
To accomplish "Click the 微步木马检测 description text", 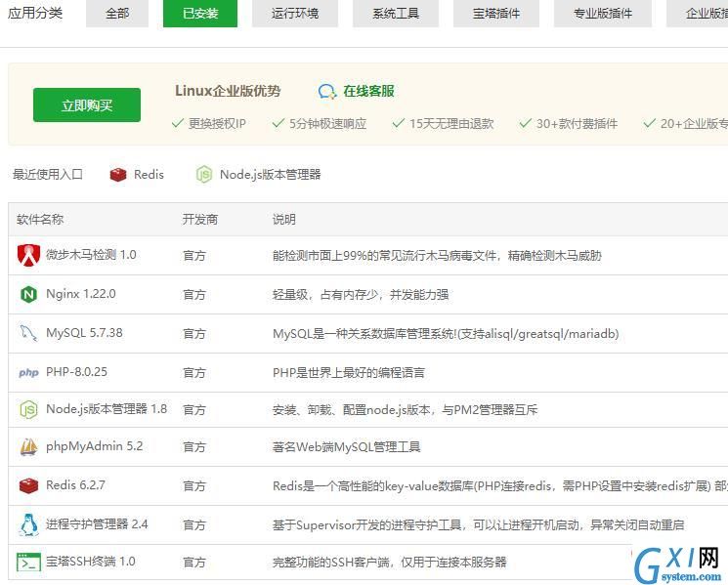I will 437,256.
